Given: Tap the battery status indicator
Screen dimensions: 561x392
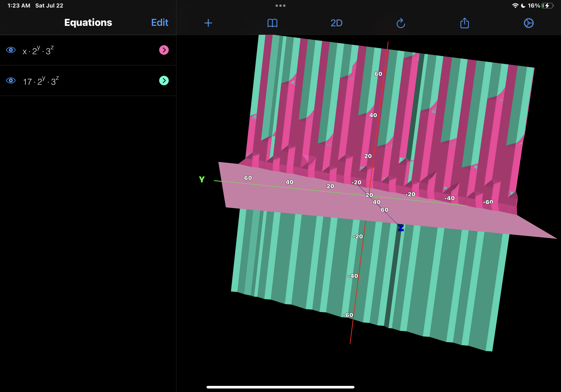Looking at the screenshot, I should pyautogui.click(x=548, y=6).
